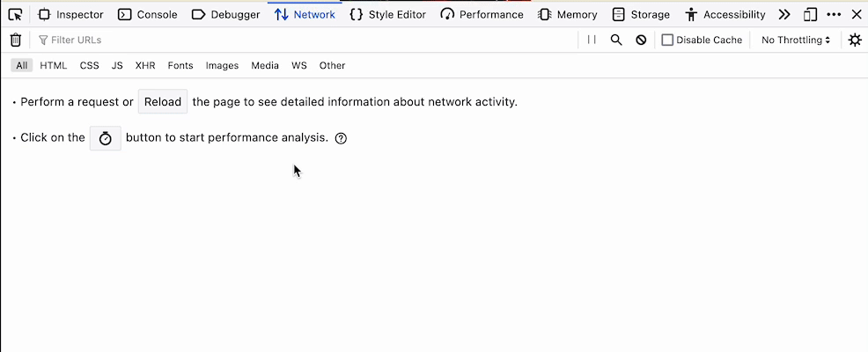The height and width of the screenshot is (352, 868).
Task: Expand more tools chevron menu
Action: coord(784,14)
